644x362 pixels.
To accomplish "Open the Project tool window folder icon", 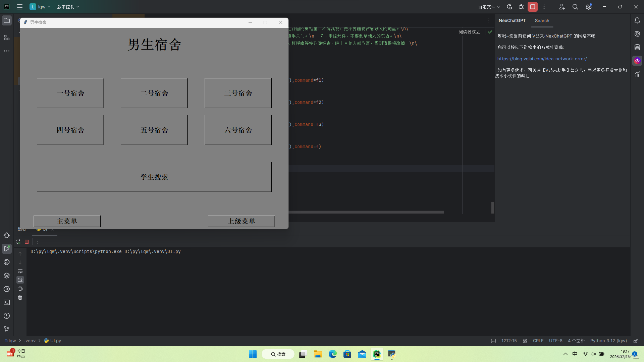I will point(7,20).
